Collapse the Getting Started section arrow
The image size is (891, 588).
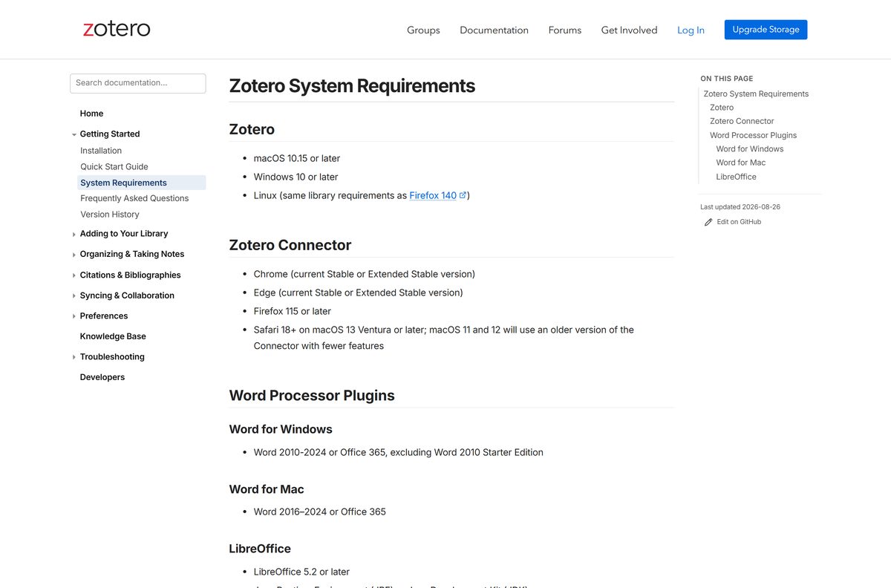click(x=74, y=134)
